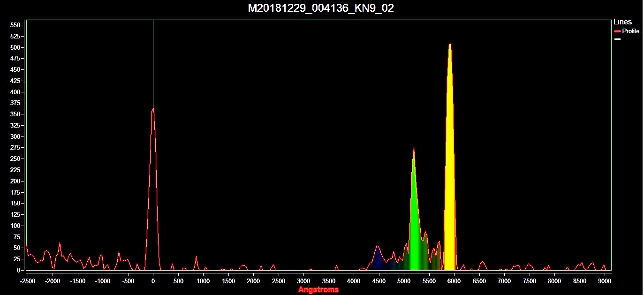
Task: Click the x-axis tick label "7500"
Action: [x=529, y=281]
